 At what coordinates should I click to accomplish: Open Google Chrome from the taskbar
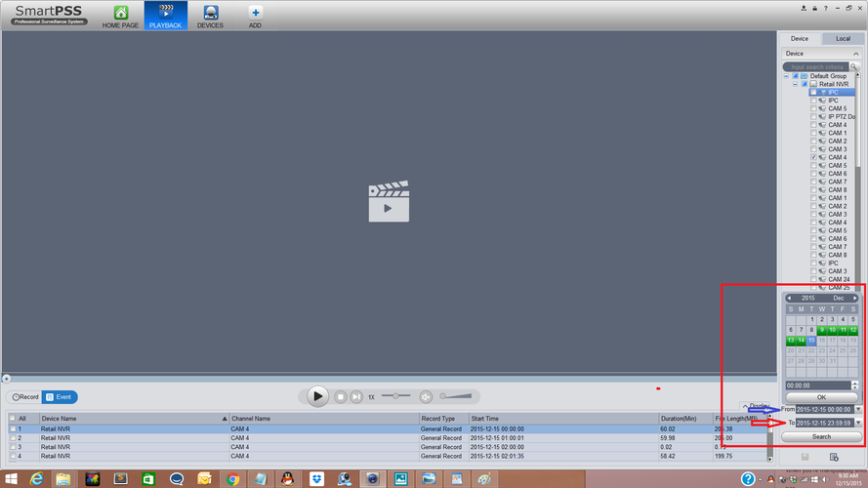point(232,478)
